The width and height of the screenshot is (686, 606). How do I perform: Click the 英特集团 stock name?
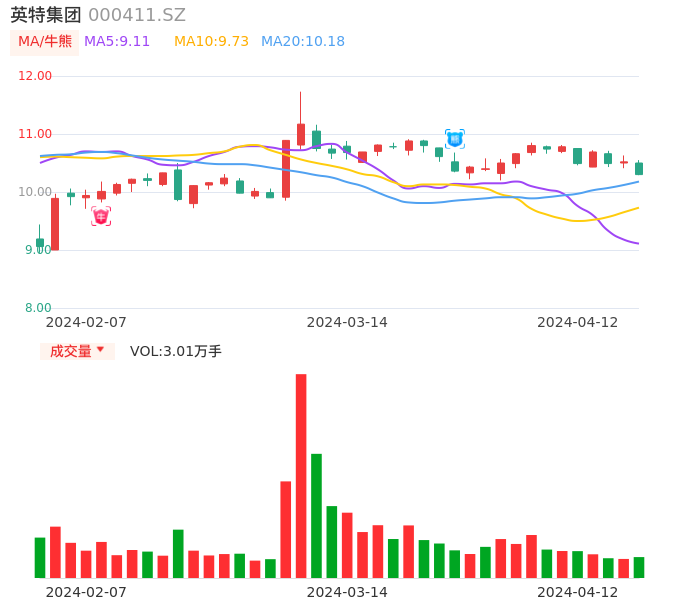click(46, 15)
